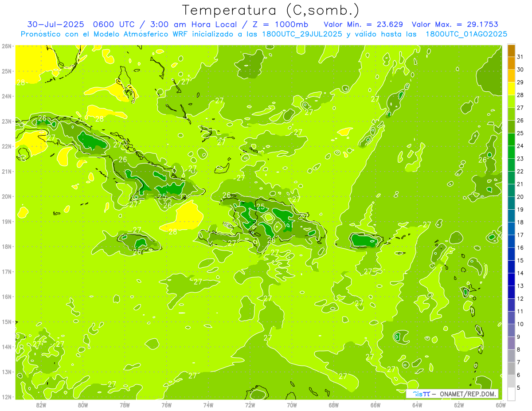The image size is (532, 411).
Task: Click the '0600 UTC' time text
Action: pyautogui.click(x=114, y=24)
